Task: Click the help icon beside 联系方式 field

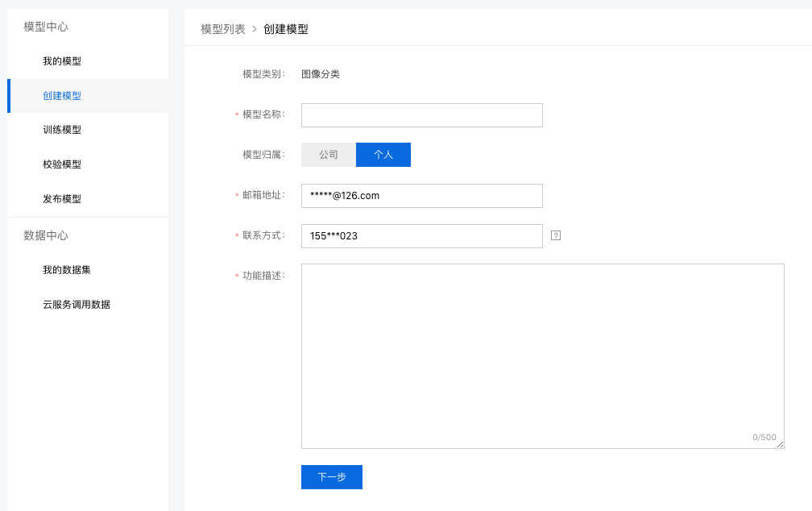Action: (555, 235)
